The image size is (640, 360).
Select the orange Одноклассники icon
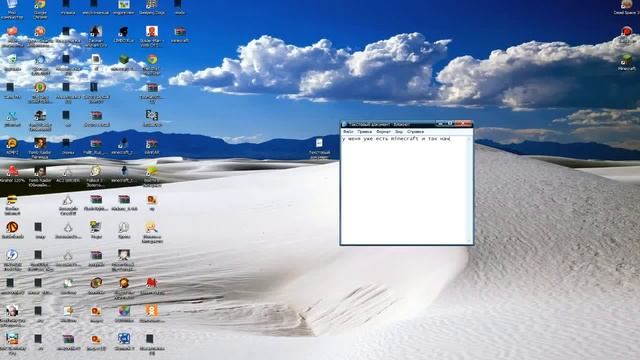click(x=152, y=311)
